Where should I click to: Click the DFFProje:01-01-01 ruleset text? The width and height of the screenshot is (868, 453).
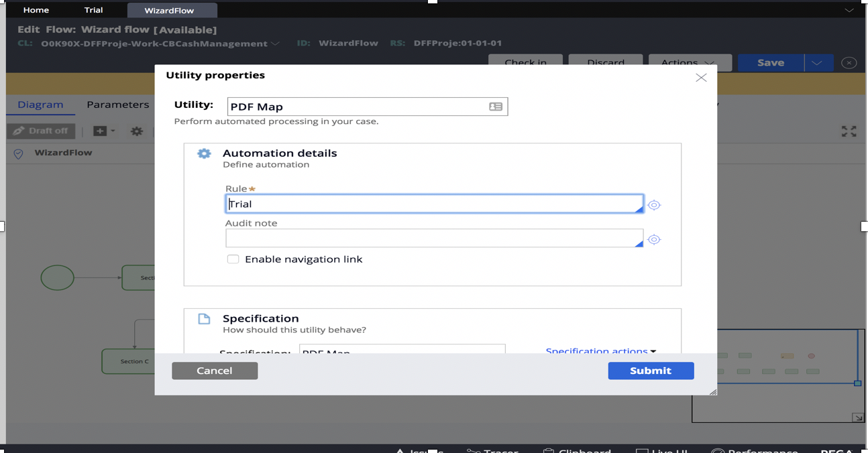(x=458, y=43)
